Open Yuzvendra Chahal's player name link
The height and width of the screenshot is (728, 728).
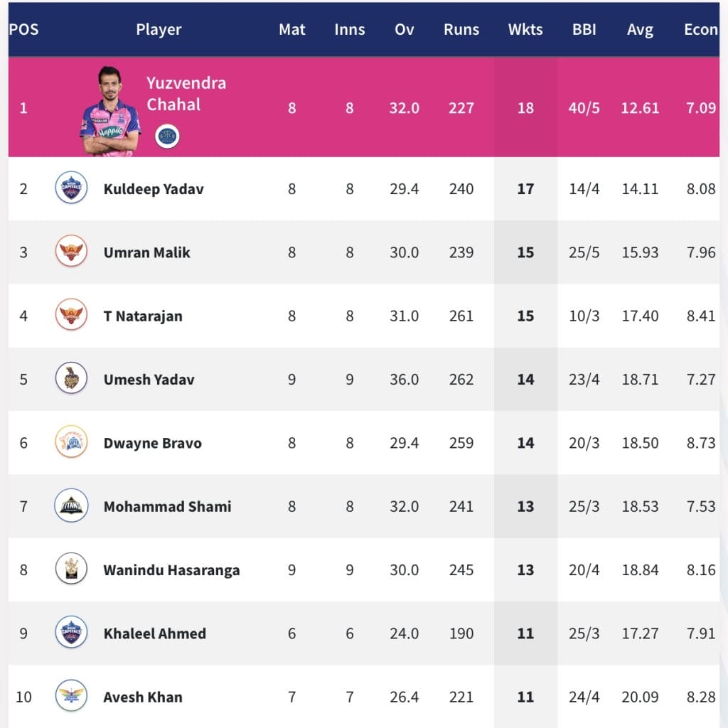coord(186,93)
